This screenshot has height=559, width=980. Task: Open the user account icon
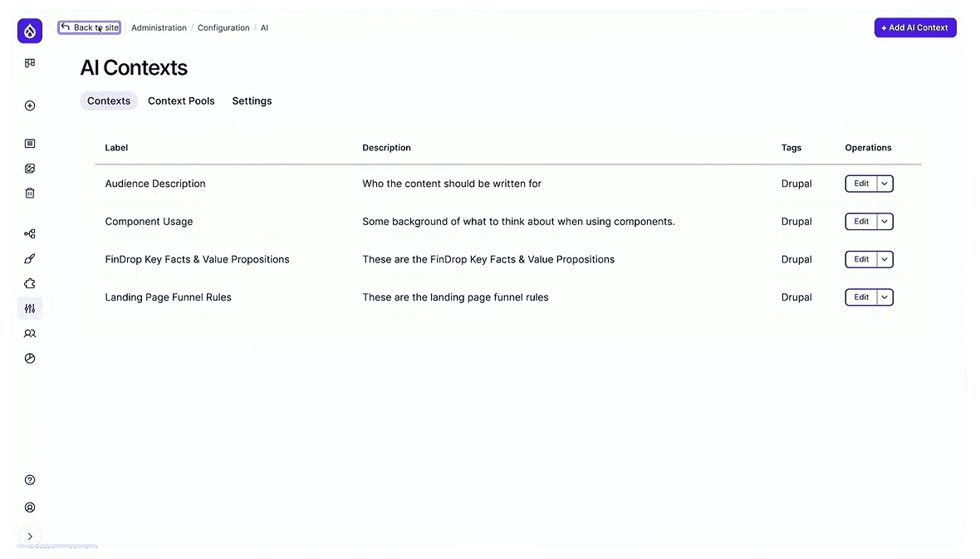tap(30, 507)
